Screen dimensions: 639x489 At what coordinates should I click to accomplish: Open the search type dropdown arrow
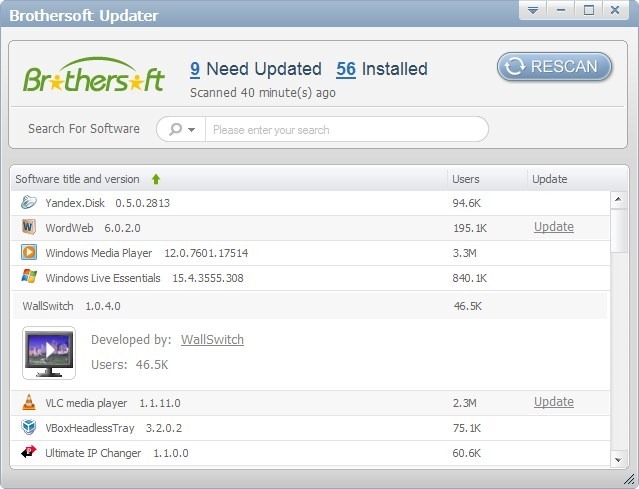tap(191, 130)
